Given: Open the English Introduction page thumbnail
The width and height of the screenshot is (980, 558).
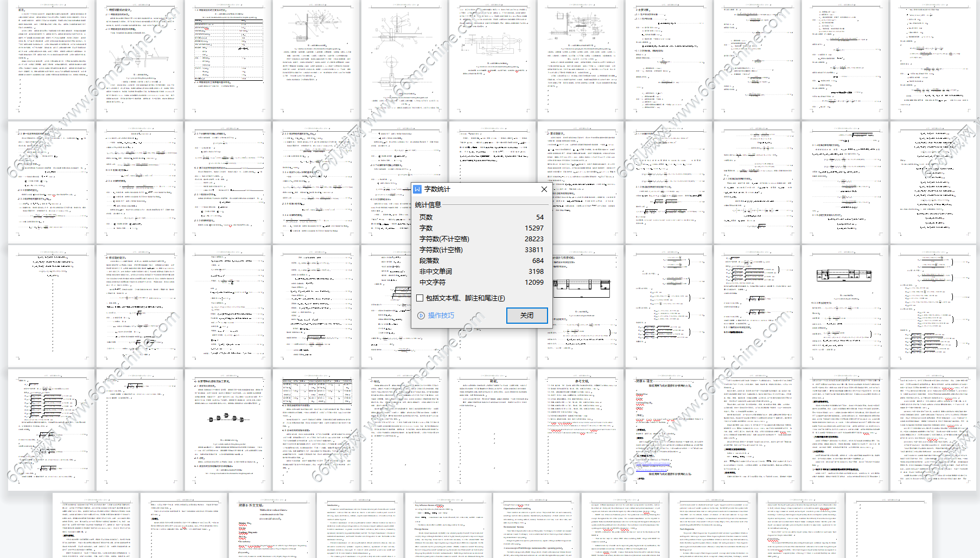Looking at the screenshot, I should pyautogui.click(x=361, y=527).
